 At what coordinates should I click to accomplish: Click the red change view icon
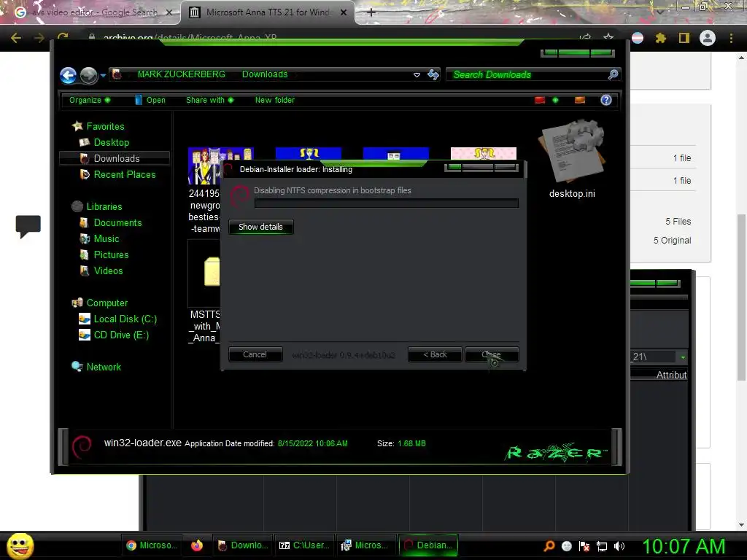pos(540,100)
